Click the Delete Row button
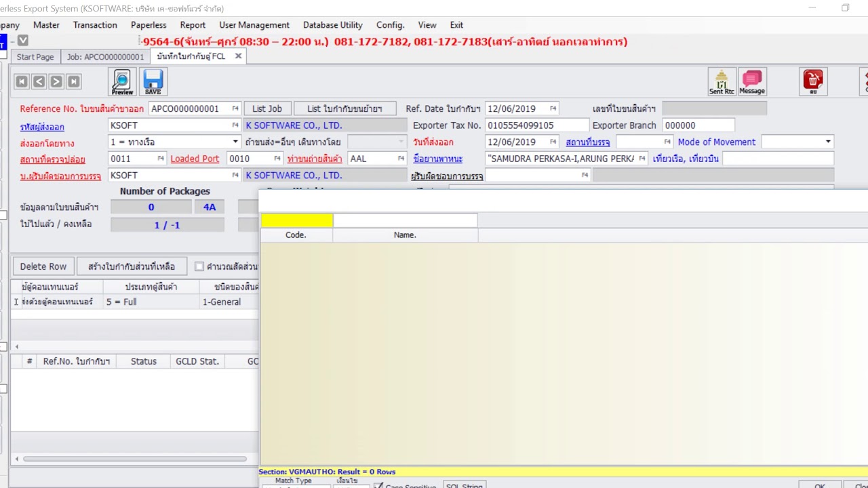Screen dimensions: 868x488 click(x=43, y=266)
